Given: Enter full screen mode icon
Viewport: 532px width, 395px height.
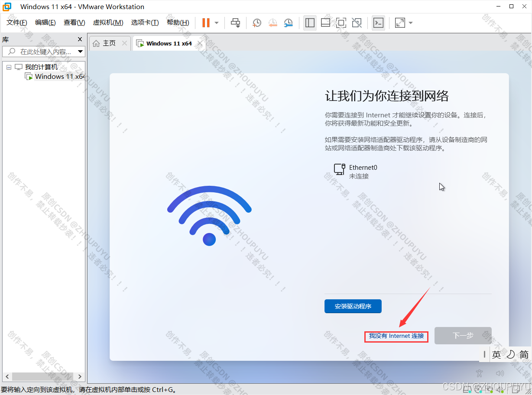Looking at the screenshot, I should tap(341, 23).
